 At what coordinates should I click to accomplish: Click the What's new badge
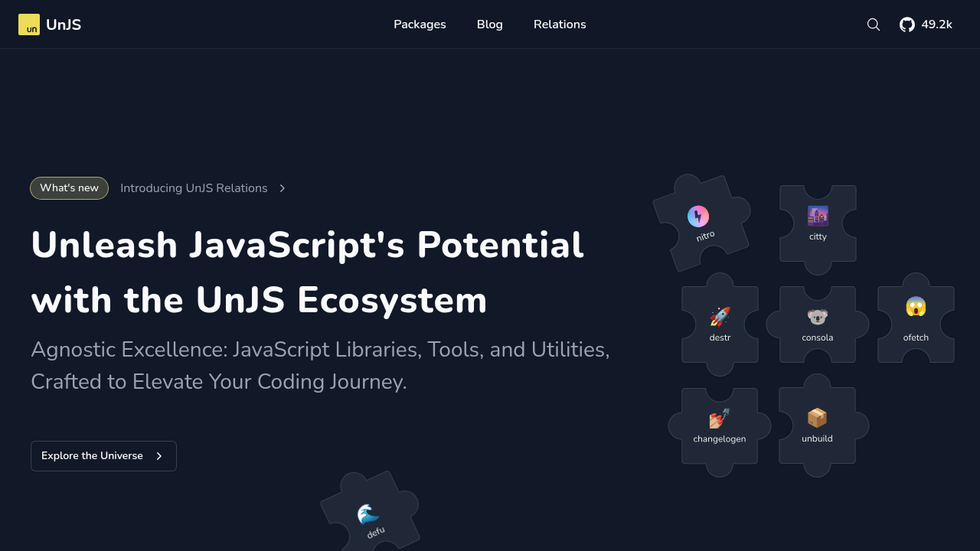pos(69,188)
